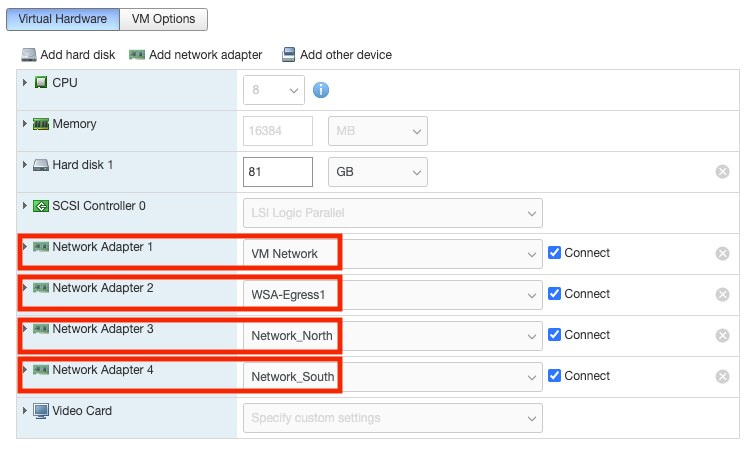Click the CPU info icon
The width and height of the screenshot is (749, 450).
pyautogui.click(x=322, y=90)
